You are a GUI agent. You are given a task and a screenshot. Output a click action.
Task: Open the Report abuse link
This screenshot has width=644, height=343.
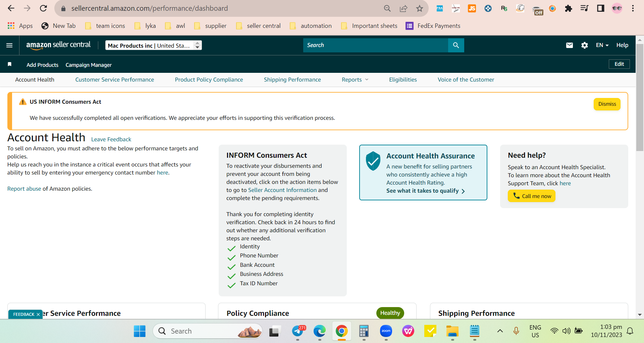[x=24, y=189]
